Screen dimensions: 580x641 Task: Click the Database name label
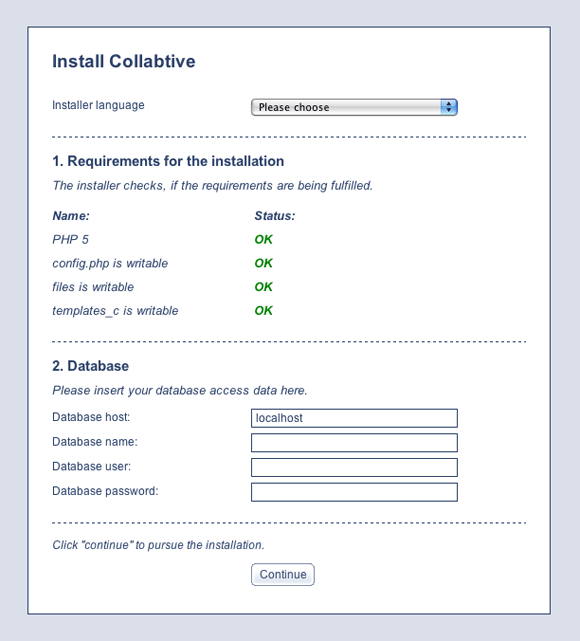(95, 442)
